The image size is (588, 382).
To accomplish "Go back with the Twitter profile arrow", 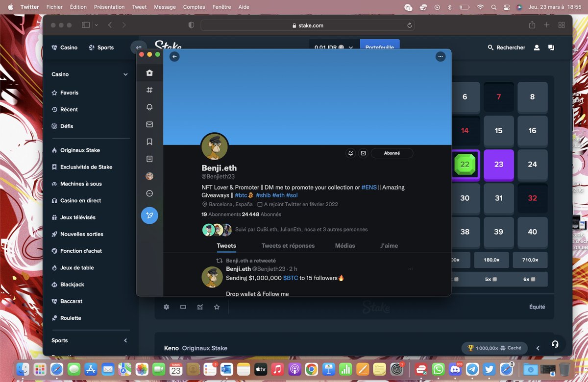I will pyautogui.click(x=174, y=57).
